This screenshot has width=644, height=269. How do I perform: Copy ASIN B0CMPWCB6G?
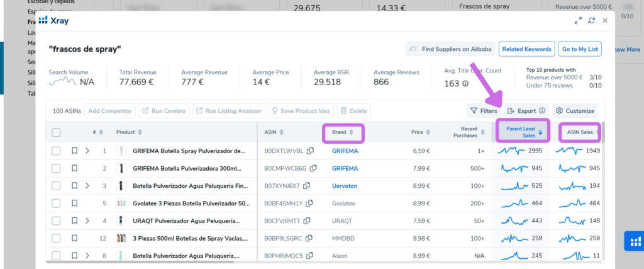coord(314,168)
